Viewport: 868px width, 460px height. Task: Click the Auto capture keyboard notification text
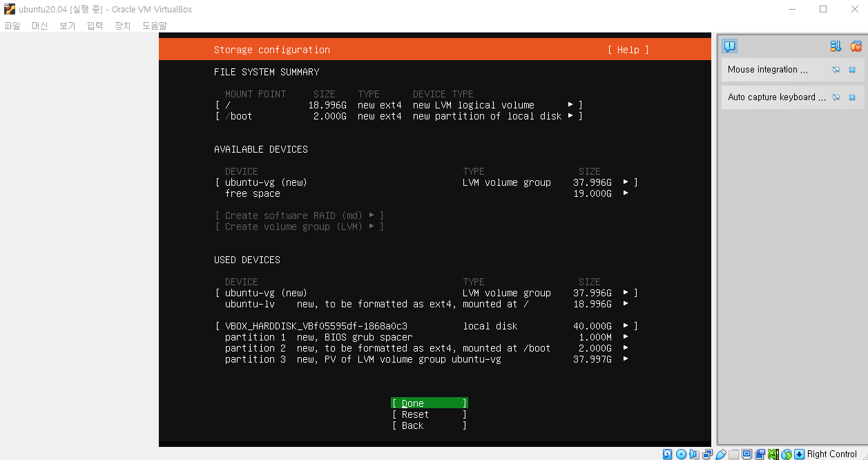777,97
